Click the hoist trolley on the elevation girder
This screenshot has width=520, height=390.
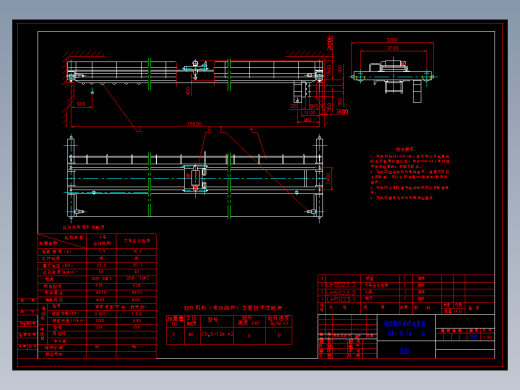(x=195, y=69)
